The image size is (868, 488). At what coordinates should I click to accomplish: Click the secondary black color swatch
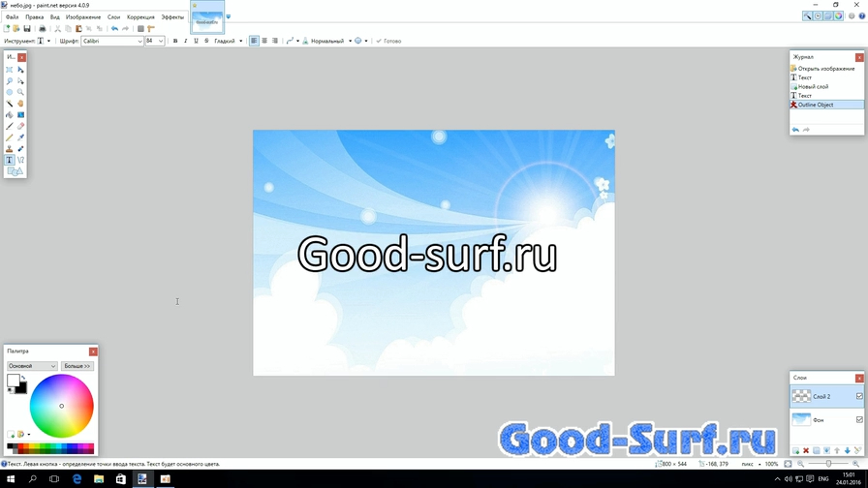click(x=21, y=388)
